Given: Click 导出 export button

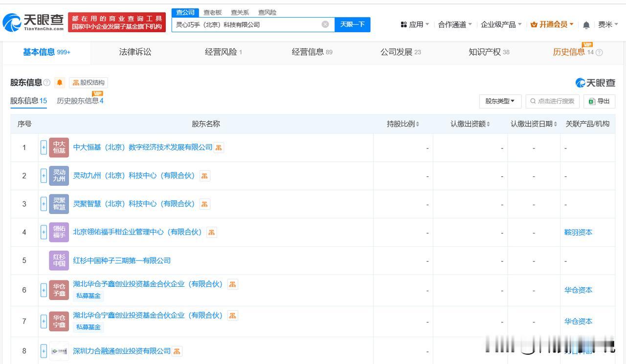Looking at the screenshot, I should click(599, 101).
